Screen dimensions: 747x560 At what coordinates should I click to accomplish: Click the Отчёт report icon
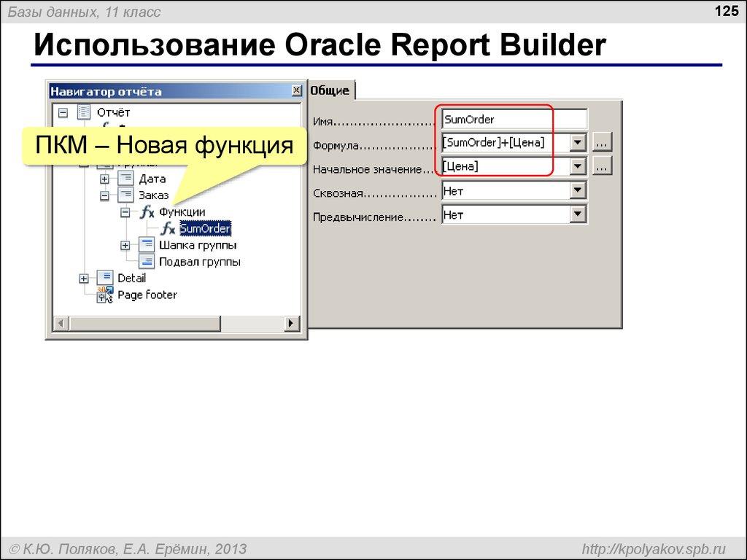[85, 113]
